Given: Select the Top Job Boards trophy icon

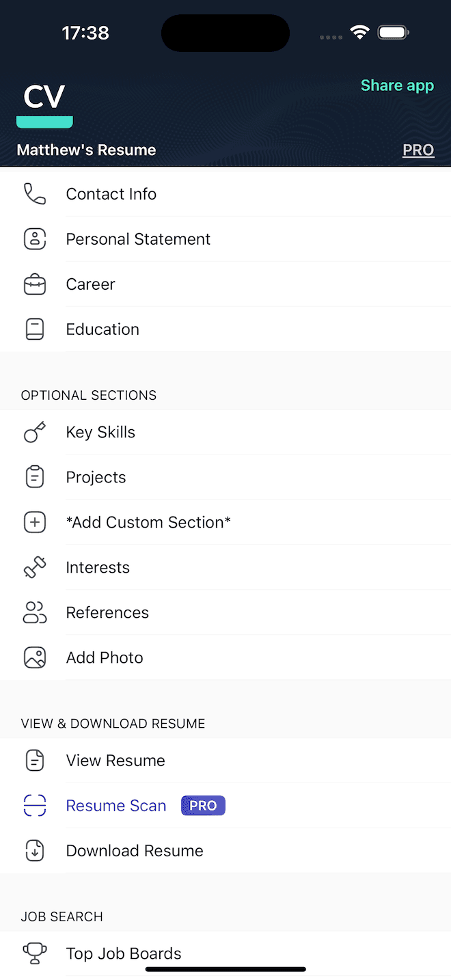Looking at the screenshot, I should pos(34,953).
